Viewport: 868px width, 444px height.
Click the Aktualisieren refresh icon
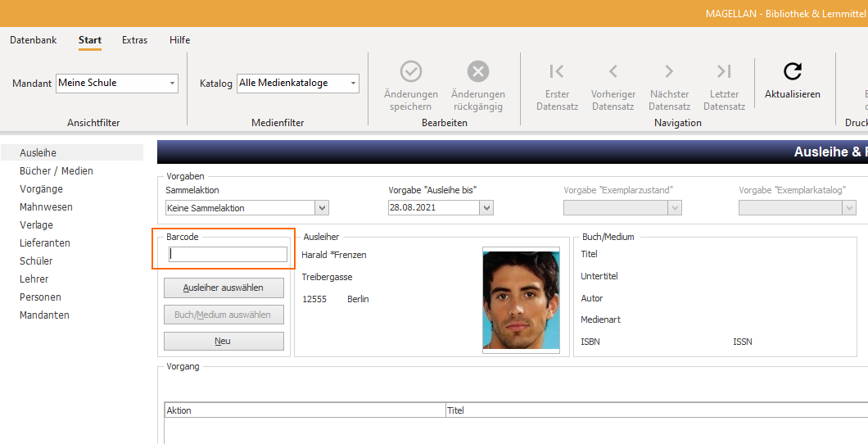tap(793, 71)
